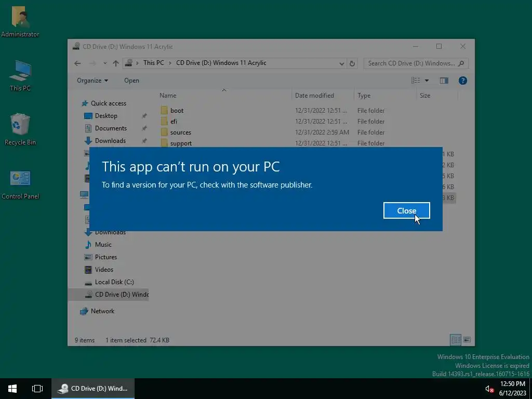Open the Organize menu
532x399 pixels.
92,81
